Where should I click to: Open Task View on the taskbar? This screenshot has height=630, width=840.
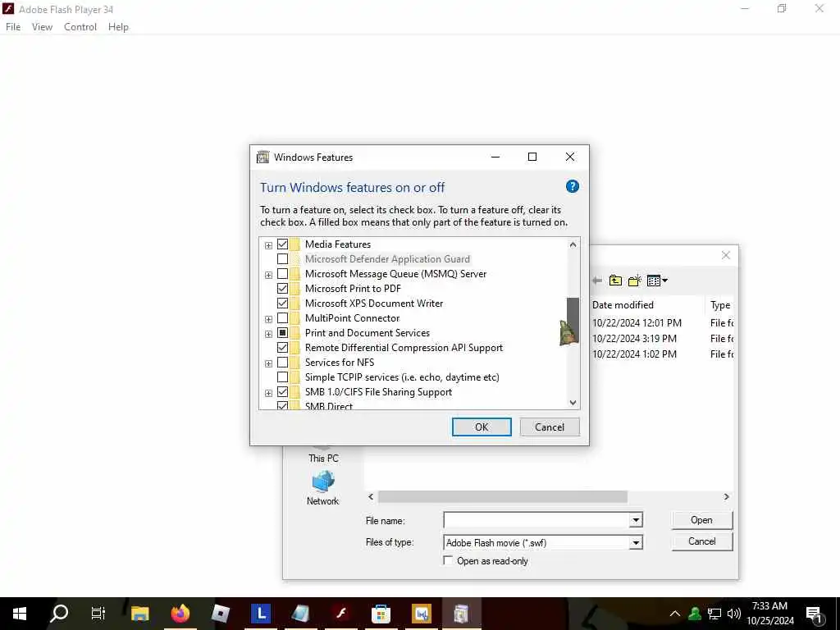pos(98,614)
